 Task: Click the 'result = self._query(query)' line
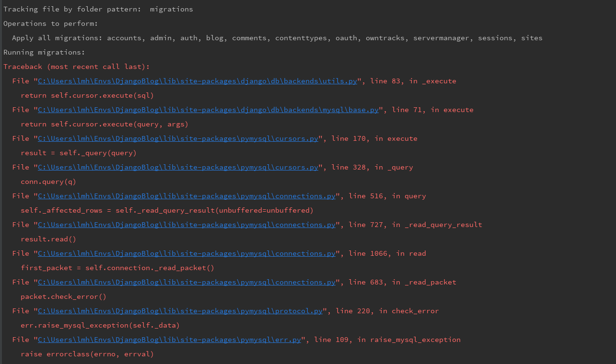point(79,153)
